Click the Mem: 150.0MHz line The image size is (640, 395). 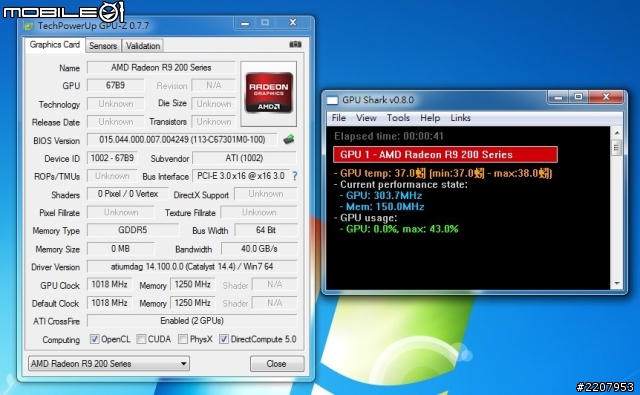382,206
